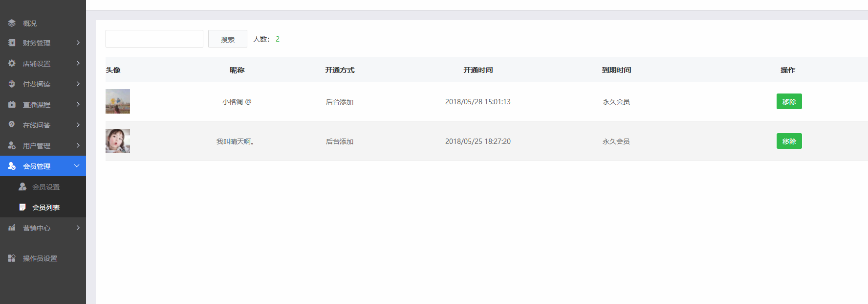The height and width of the screenshot is (304, 868).
Task: Click the 操作员设置 grid icon
Action: coord(12,258)
